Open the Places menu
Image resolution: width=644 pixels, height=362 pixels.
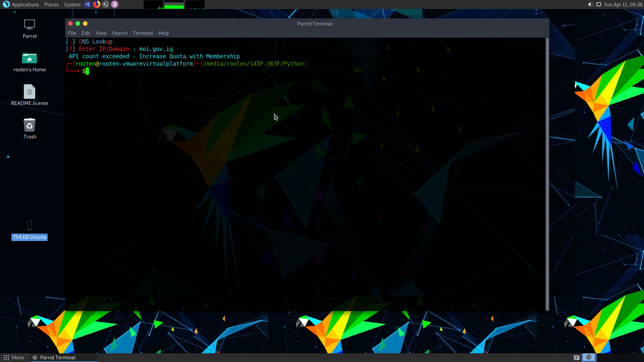(51, 5)
